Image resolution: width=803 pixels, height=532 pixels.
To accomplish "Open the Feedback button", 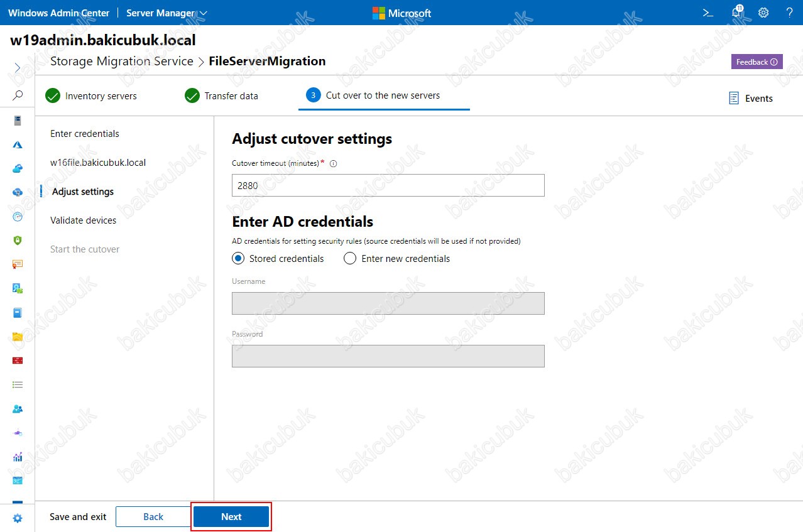I will click(x=757, y=62).
